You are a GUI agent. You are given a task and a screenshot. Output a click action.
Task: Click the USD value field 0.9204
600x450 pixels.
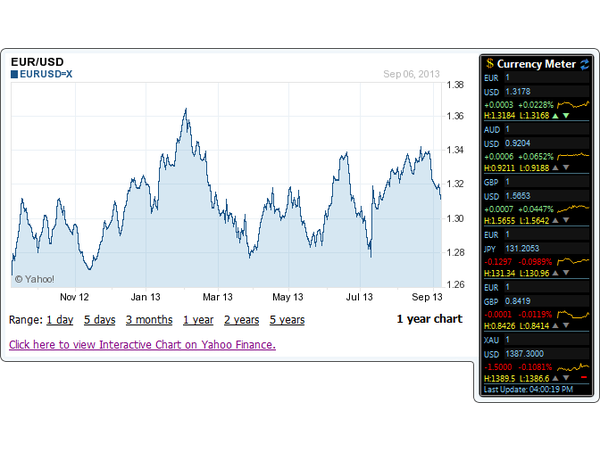coord(547,143)
